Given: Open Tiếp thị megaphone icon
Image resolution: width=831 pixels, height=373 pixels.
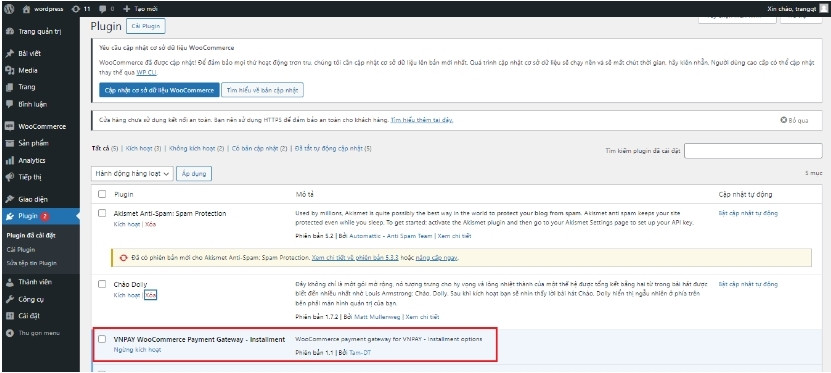Looking at the screenshot, I should pos(10,177).
